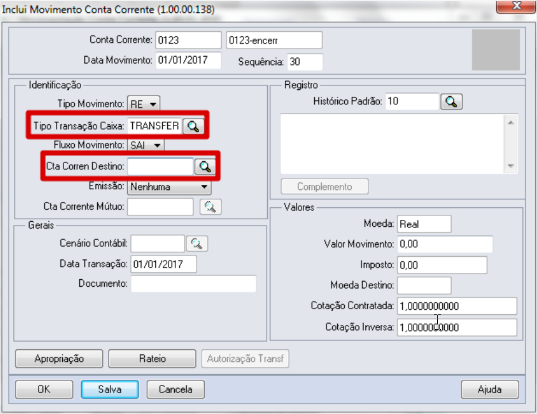
Task: Click the Autorização Transf button
Action: 245,359
